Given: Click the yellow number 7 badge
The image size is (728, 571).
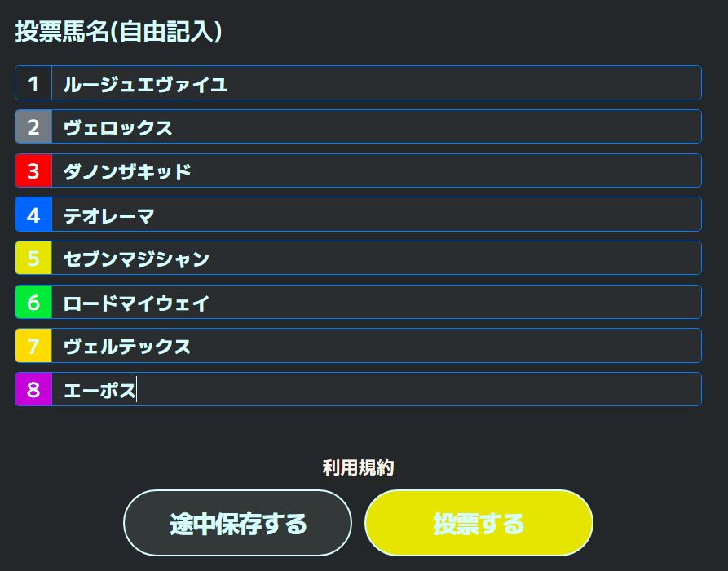Looking at the screenshot, I should click(33, 346).
